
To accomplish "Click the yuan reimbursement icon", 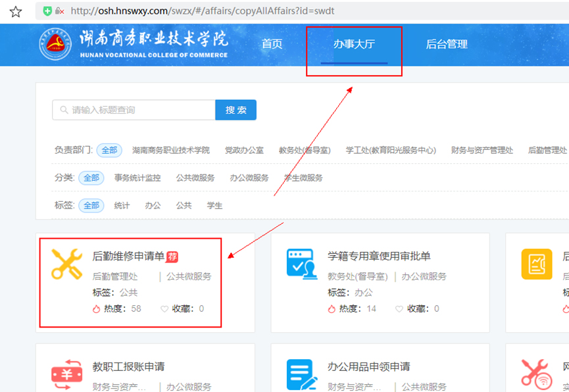I will pyautogui.click(x=67, y=374).
